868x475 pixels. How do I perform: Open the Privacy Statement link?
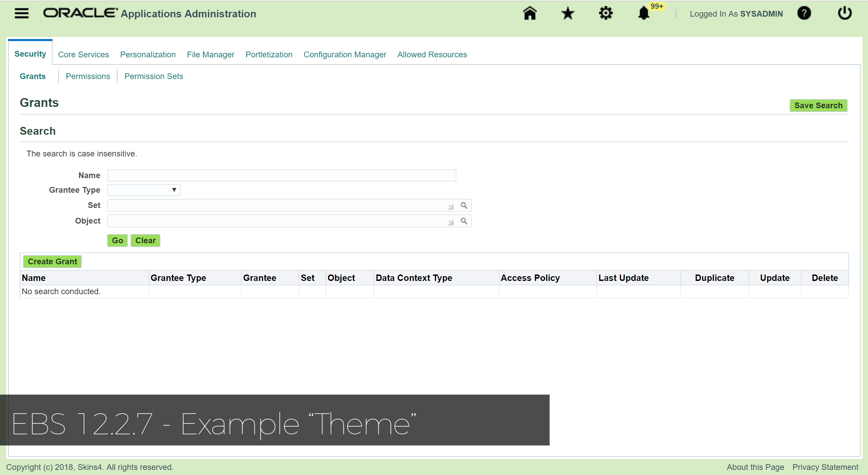[825, 467]
